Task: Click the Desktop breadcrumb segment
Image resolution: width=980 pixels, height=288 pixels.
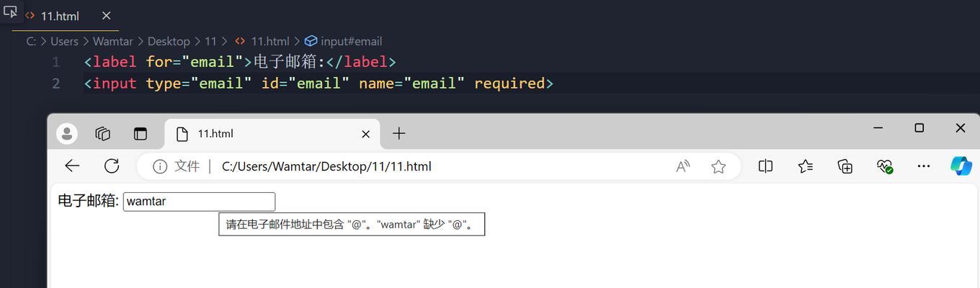Action: [168, 41]
